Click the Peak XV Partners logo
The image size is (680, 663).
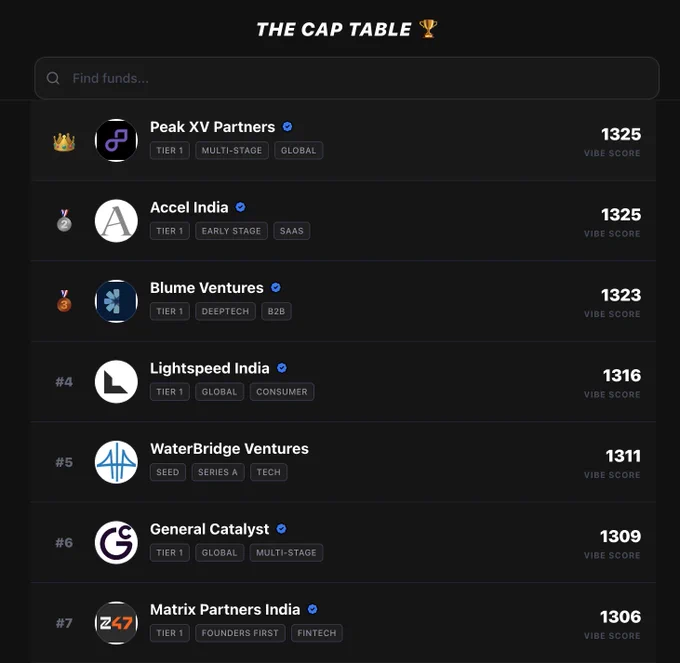pyautogui.click(x=116, y=140)
